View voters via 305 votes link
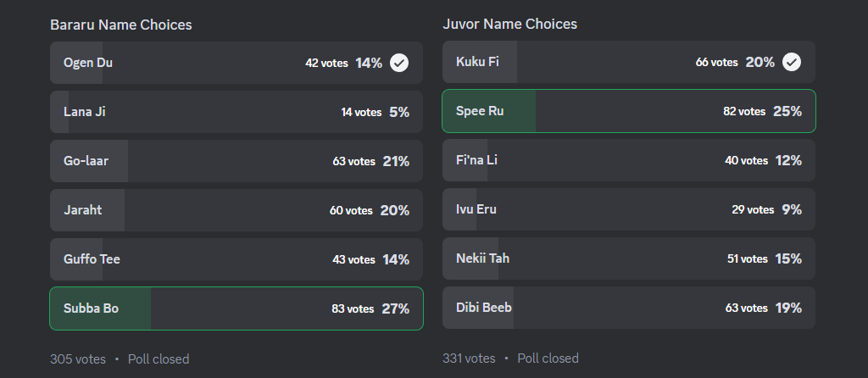Viewport: 868px width, 378px height. [x=78, y=359]
